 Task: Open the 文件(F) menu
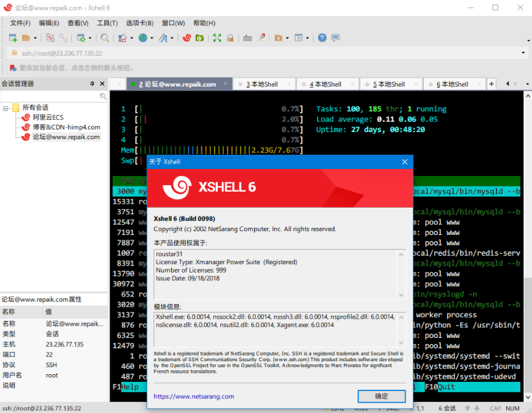pos(20,23)
